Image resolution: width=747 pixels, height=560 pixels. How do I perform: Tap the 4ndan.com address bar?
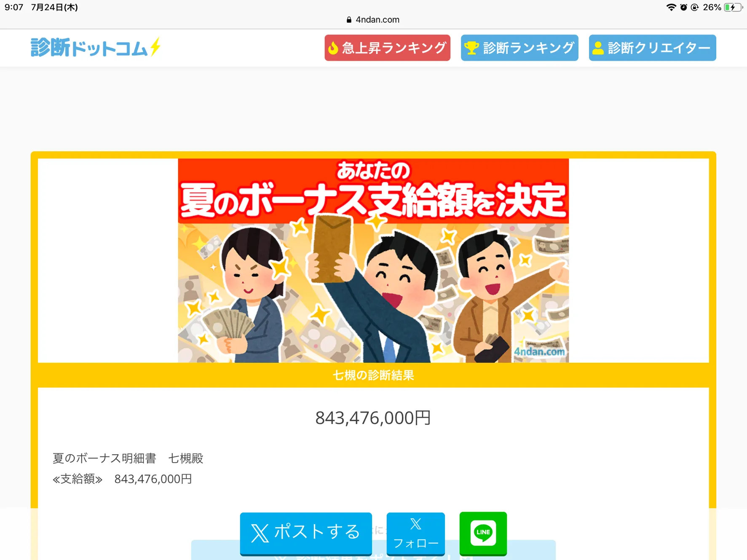point(373,19)
